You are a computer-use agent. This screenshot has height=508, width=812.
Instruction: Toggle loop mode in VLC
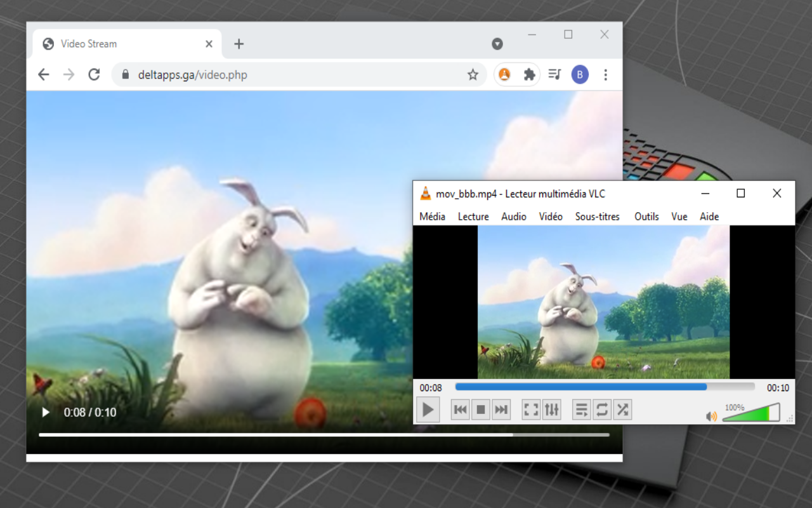pos(602,410)
